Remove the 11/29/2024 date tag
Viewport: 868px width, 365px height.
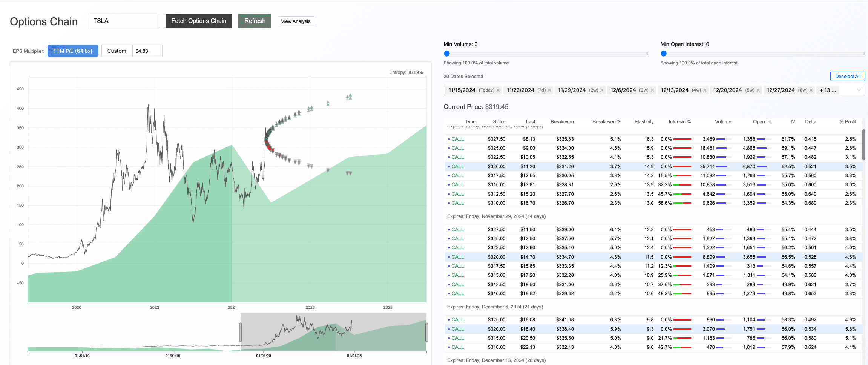602,90
